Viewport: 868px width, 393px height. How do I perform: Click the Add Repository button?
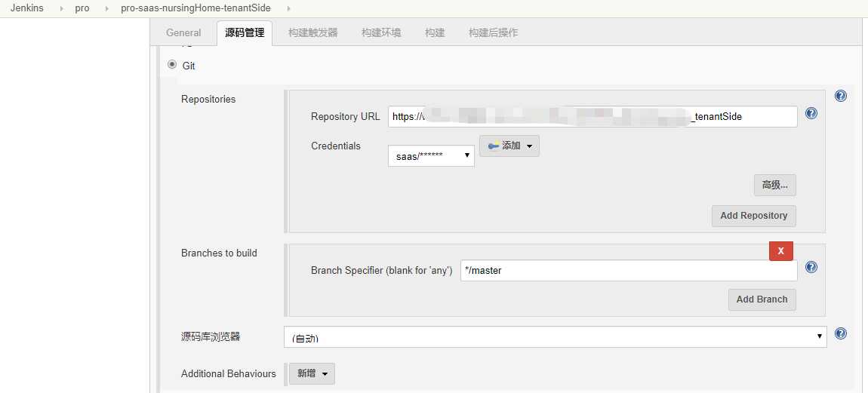(x=754, y=216)
